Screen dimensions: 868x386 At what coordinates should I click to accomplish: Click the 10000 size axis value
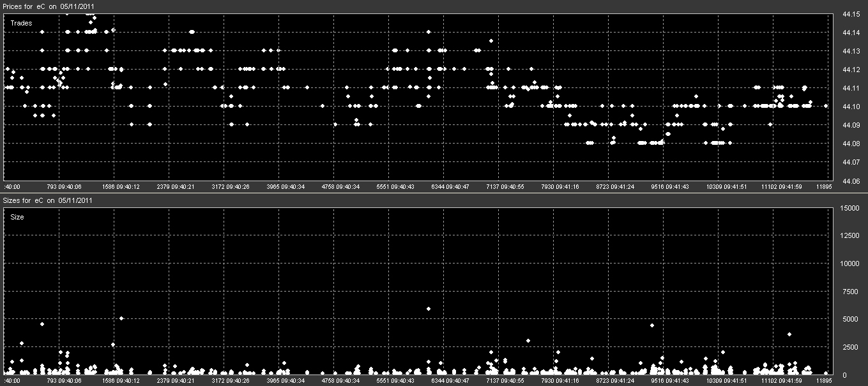849,264
